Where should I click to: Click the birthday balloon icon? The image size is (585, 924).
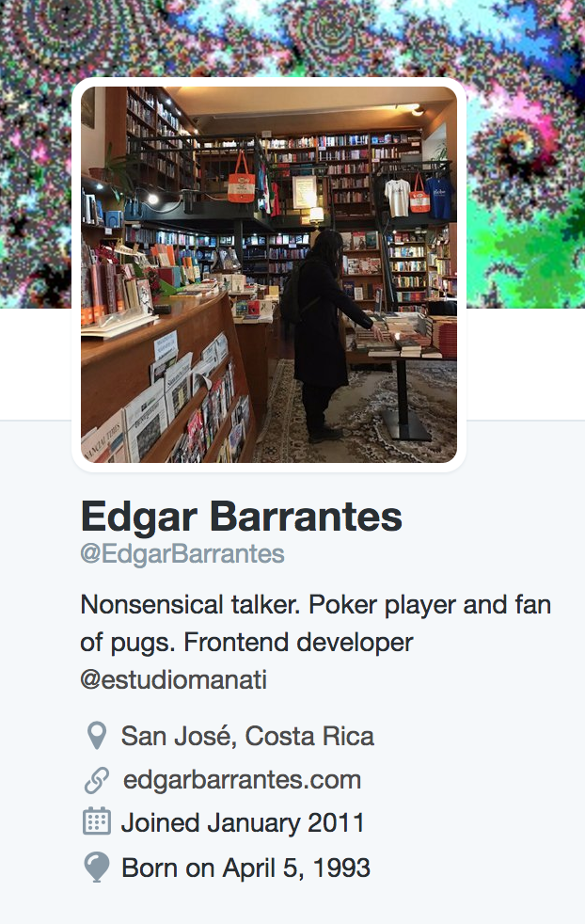tap(97, 867)
